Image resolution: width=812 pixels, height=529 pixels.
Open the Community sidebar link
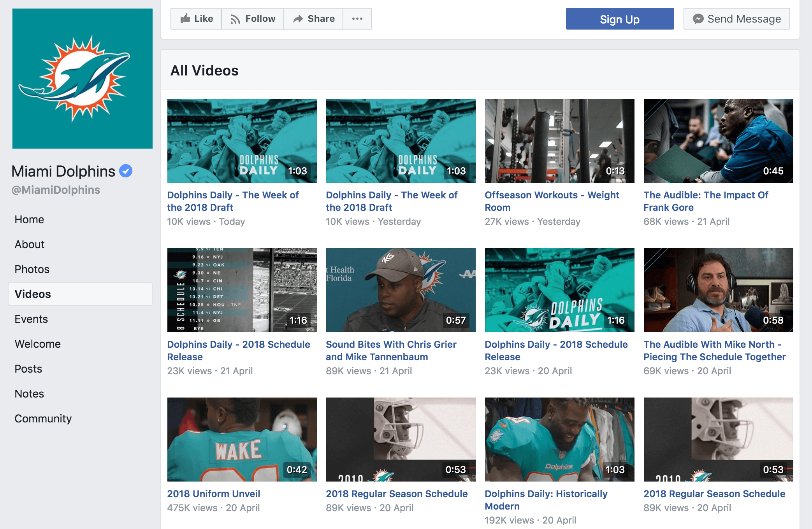[x=43, y=419]
